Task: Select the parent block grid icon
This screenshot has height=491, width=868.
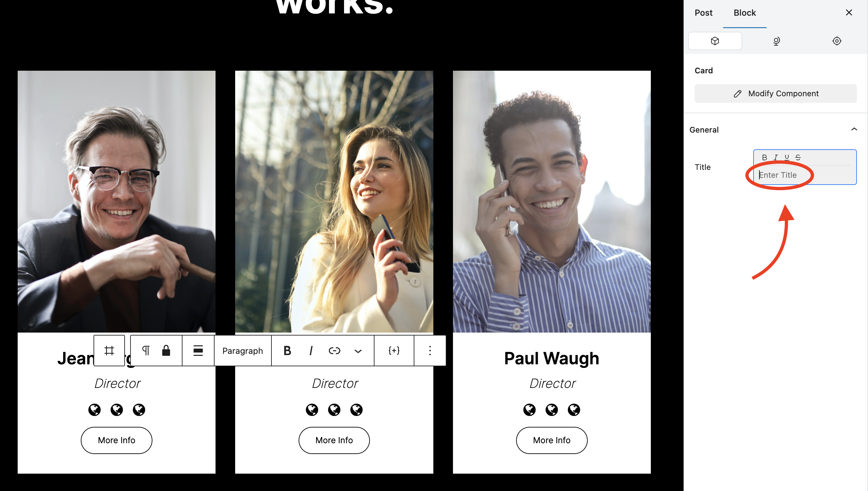Action: (x=109, y=351)
